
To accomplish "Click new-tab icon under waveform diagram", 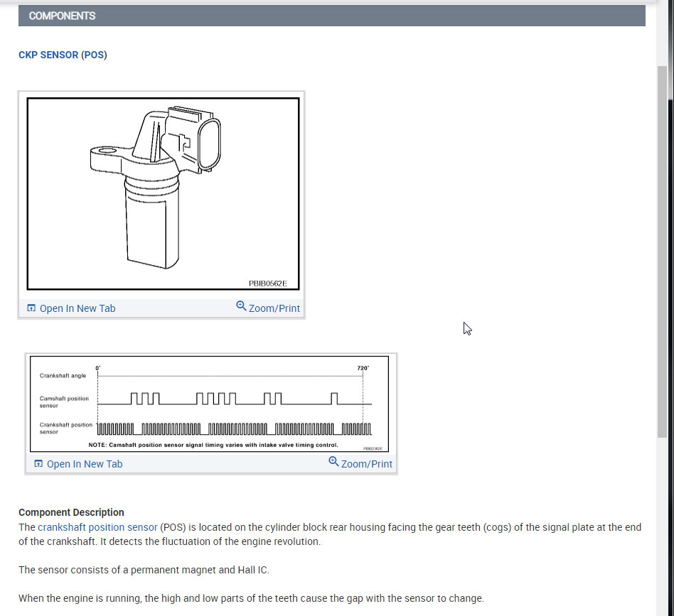I will 38,463.
